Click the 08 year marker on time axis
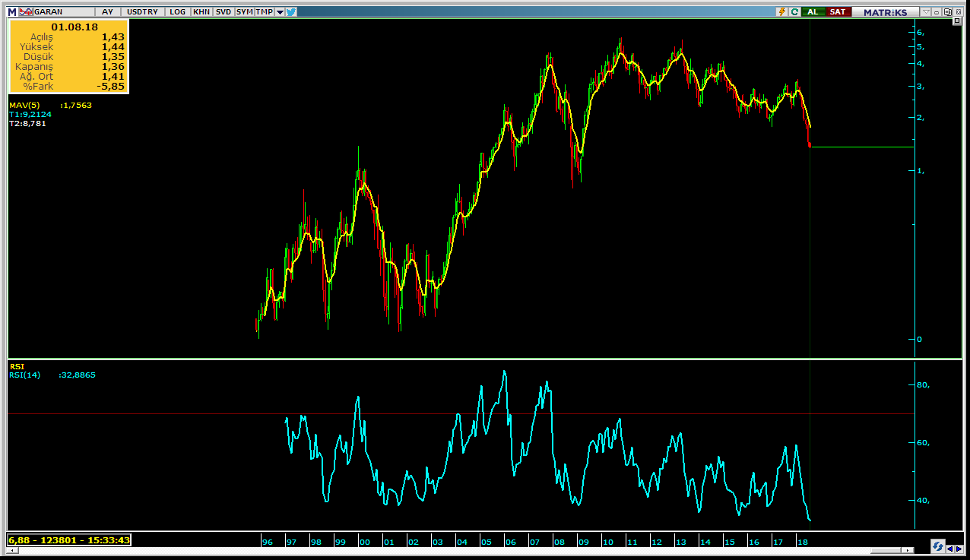The height and width of the screenshot is (560, 970). (x=559, y=542)
